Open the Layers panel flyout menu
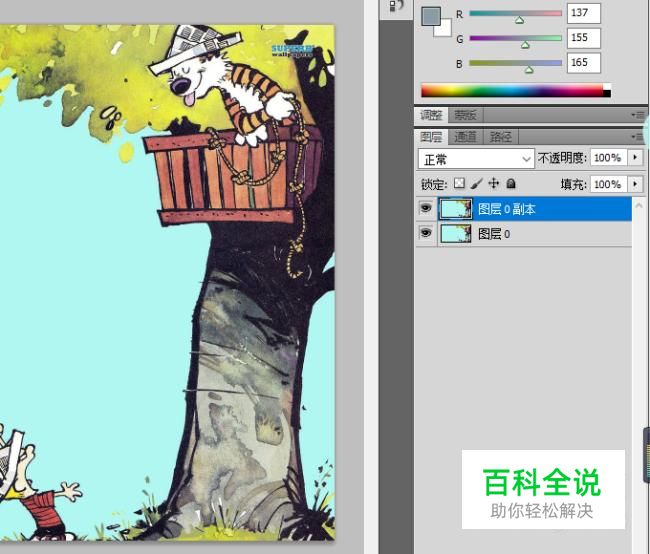 click(x=637, y=137)
